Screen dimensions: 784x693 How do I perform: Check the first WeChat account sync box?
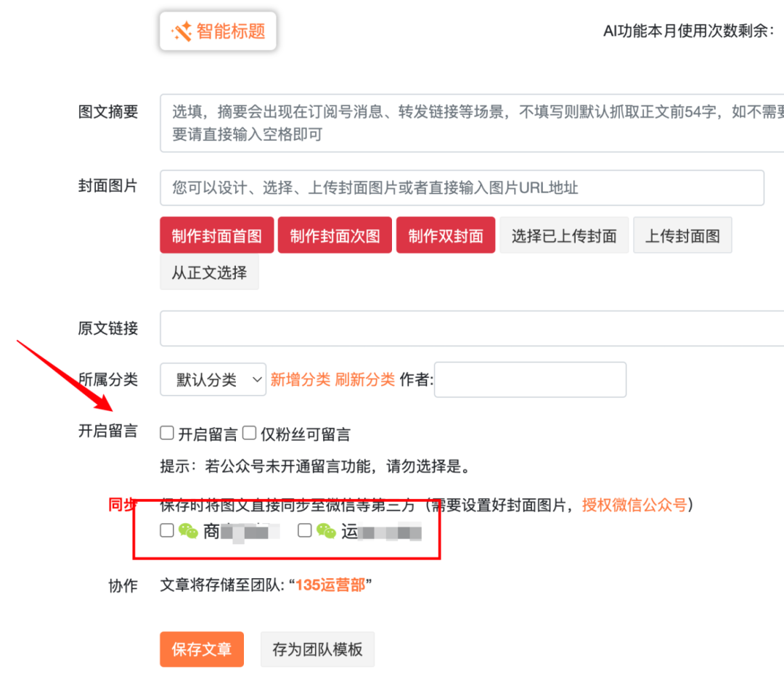(167, 530)
